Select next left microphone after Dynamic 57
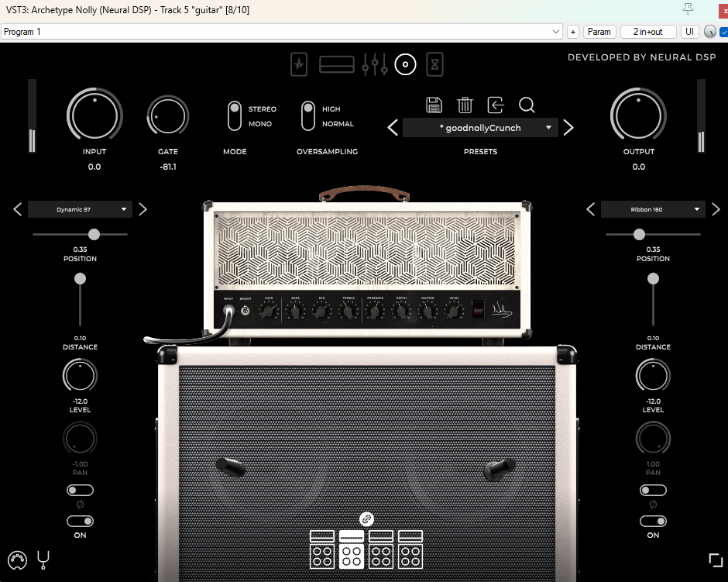The image size is (728, 582). (143, 209)
